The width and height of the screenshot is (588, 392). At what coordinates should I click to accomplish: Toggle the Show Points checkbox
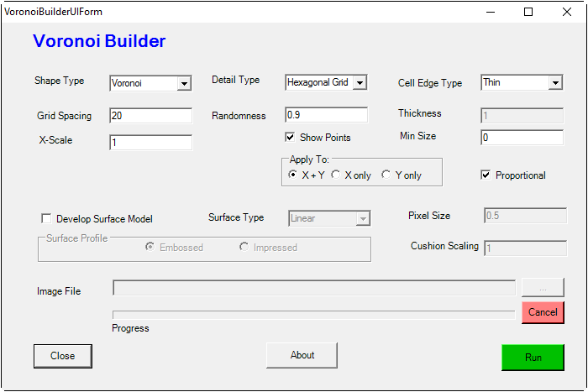290,137
